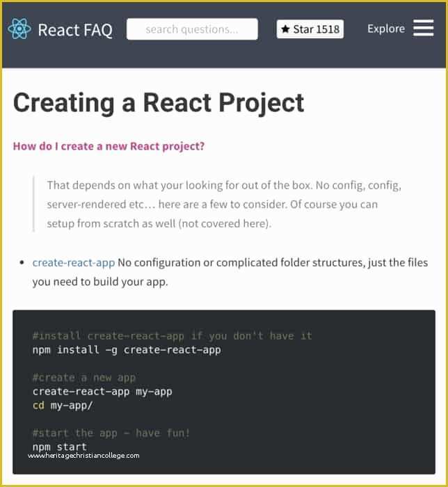
Task: Select the "npm install -g create-react-app" code line
Action: 127,350
